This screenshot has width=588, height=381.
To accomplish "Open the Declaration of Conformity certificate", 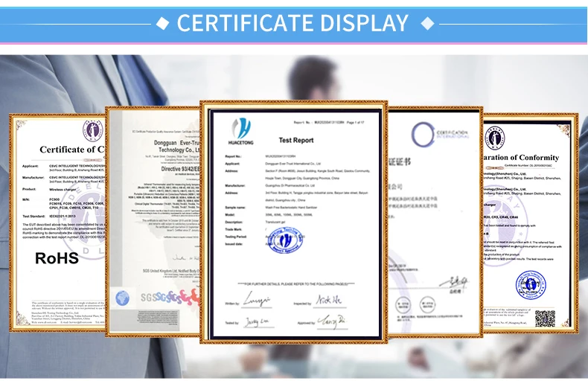I will [530, 222].
